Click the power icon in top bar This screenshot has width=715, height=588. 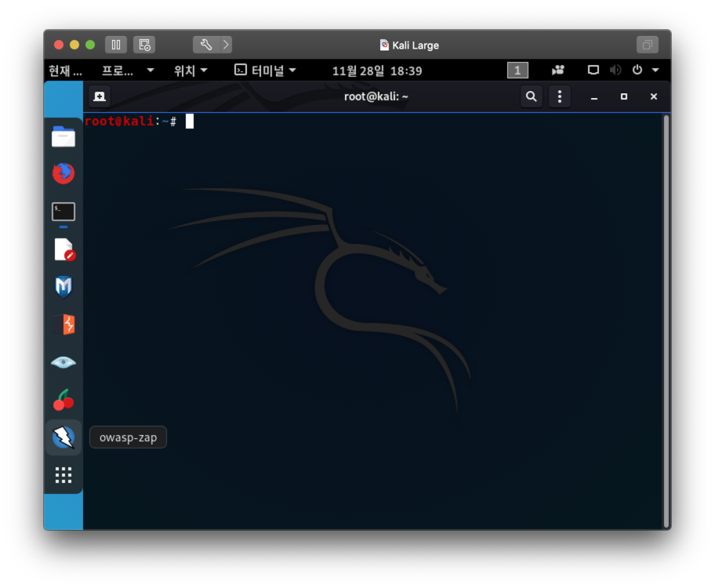[637, 71]
